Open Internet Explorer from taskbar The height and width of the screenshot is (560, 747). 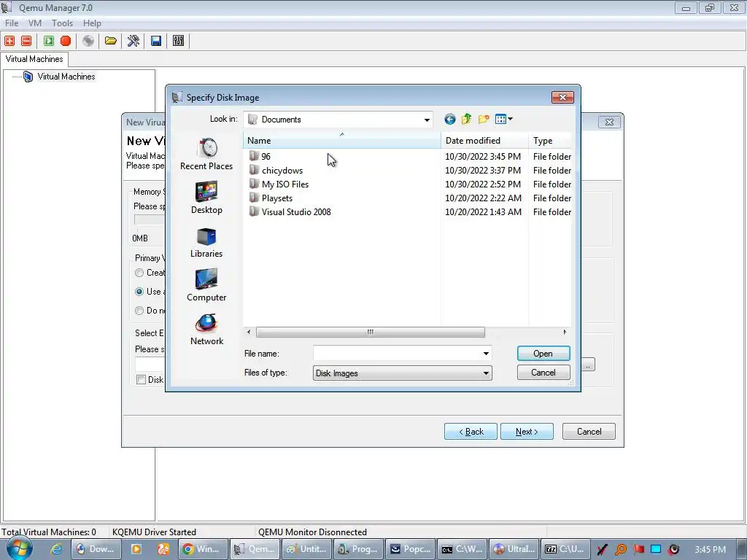point(56,549)
